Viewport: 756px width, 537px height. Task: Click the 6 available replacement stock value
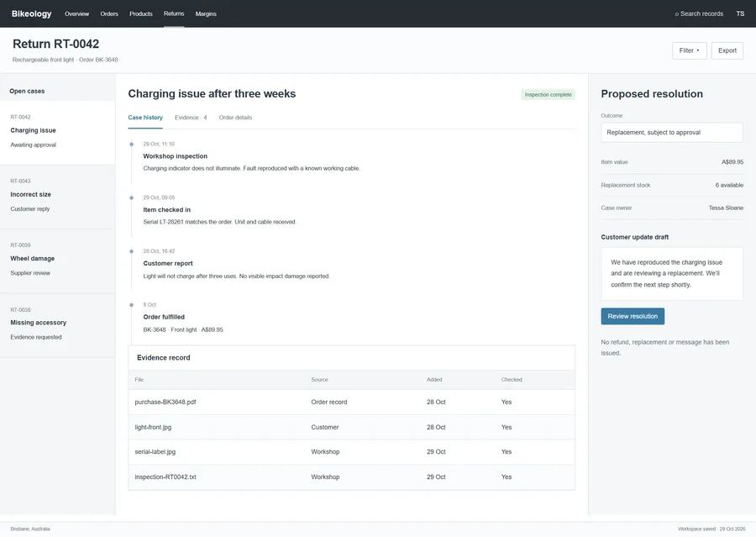tap(729, 185)
